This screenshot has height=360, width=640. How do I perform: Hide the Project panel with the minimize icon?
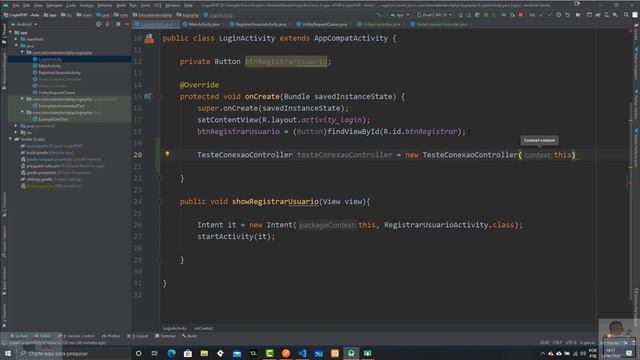127,24
